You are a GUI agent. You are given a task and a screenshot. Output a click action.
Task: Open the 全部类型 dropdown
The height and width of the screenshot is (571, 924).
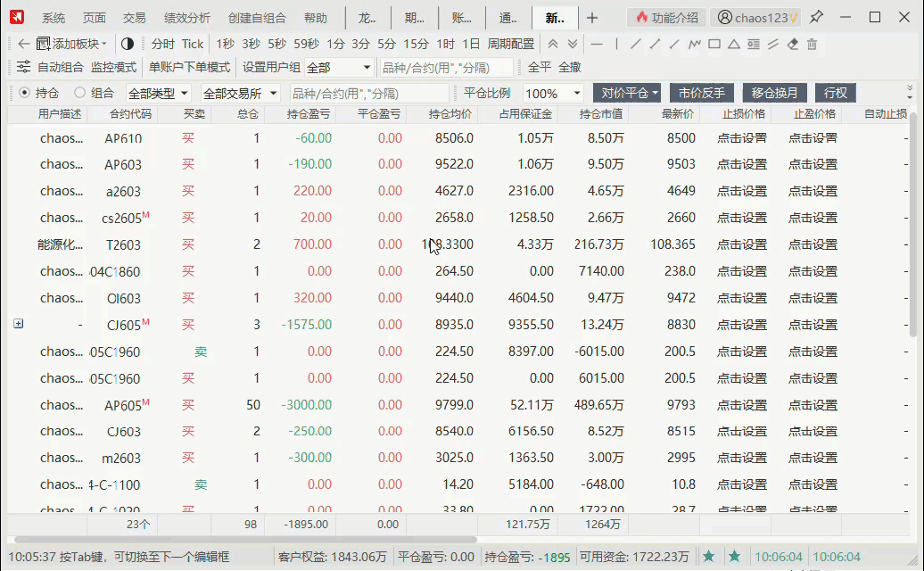click(159, 93)
